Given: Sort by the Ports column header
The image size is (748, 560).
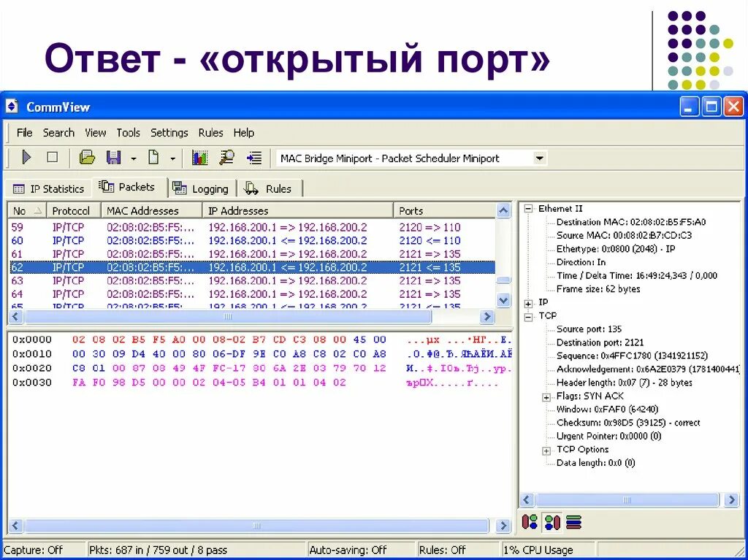Looking at the screenshot, I should click(x=445, y=211).
